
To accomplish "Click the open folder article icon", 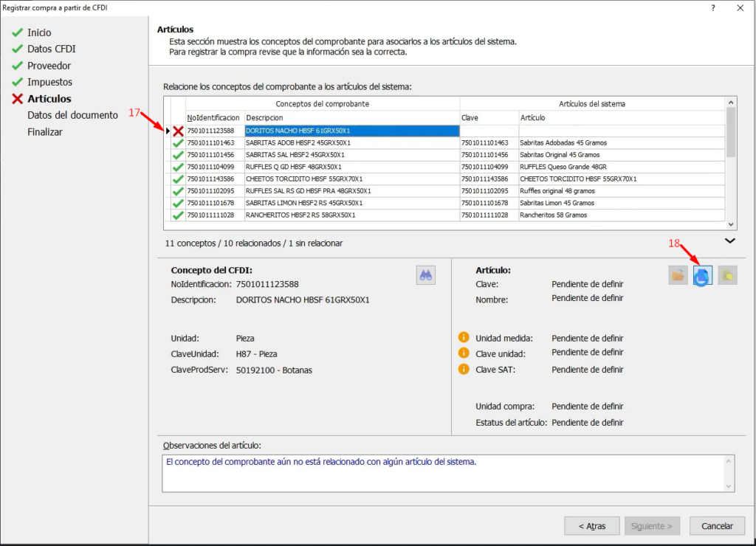I will click(x=678, y=276).
